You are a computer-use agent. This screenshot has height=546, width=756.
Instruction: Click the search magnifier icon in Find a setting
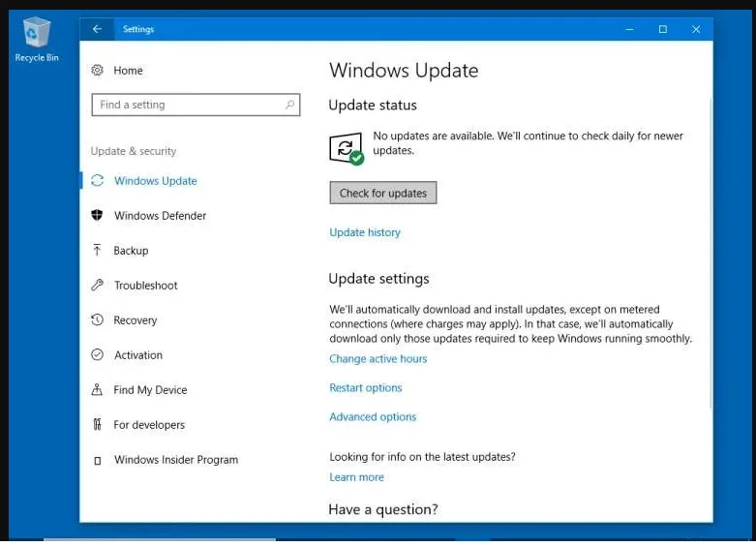[x=289, y=105]
